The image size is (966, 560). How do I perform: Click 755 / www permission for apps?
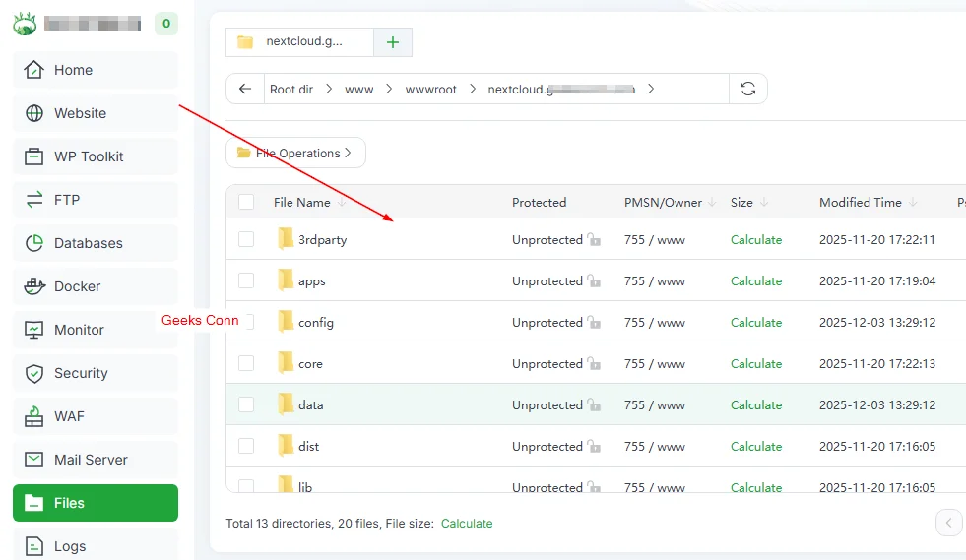(654, 280)
